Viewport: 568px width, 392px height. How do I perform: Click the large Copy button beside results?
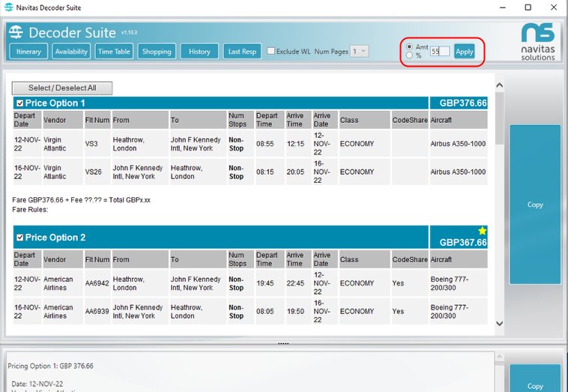tap(535, 205)
